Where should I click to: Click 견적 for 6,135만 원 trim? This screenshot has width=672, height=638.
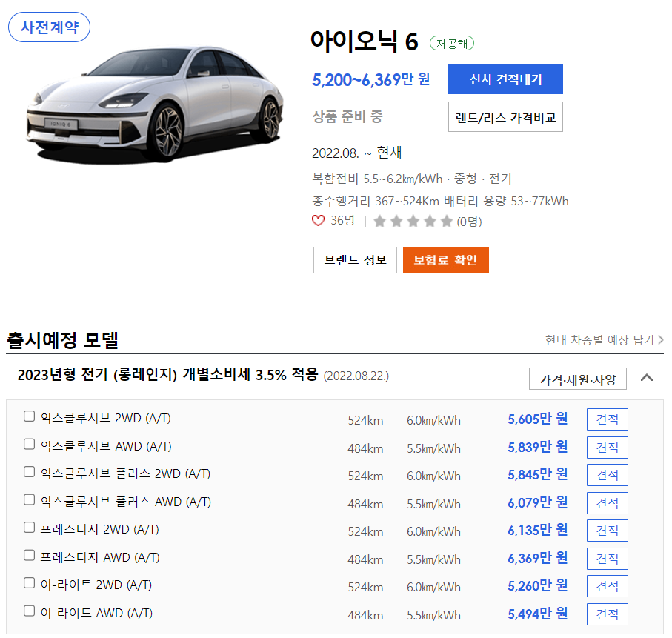(608, 531)
